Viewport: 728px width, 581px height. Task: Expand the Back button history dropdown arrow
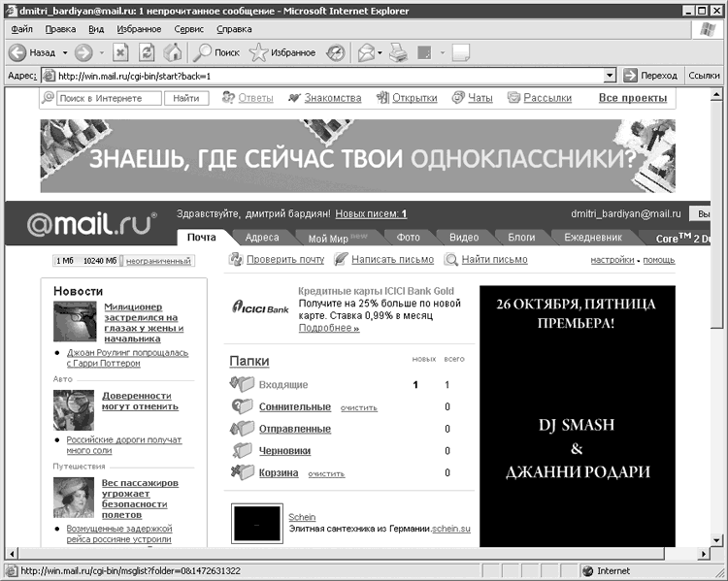click(65, 52)
